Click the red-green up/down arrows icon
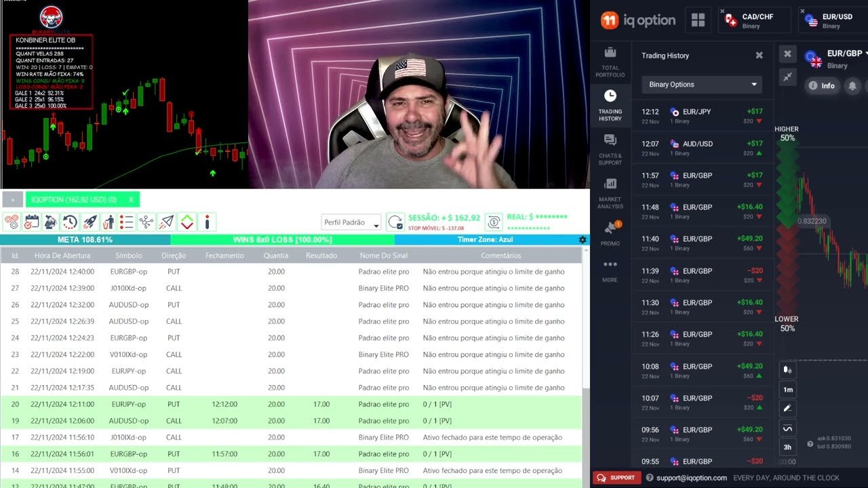The image size is (868, 488). click(187, 222)
